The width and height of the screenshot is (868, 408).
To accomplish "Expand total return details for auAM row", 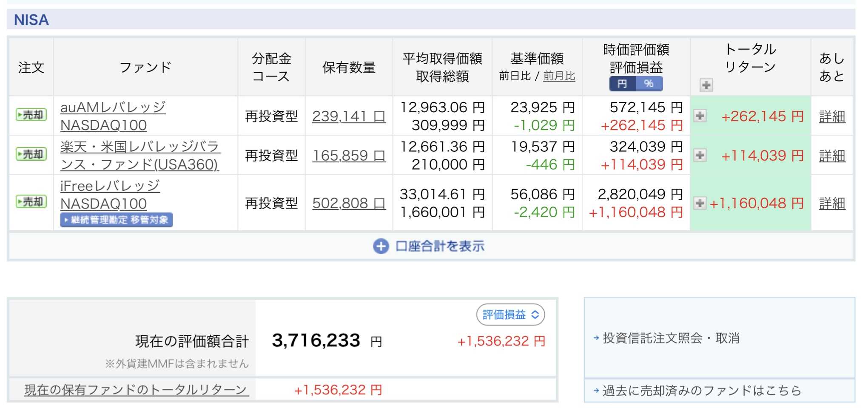I will pyautogui.click(x=700, y=116).
